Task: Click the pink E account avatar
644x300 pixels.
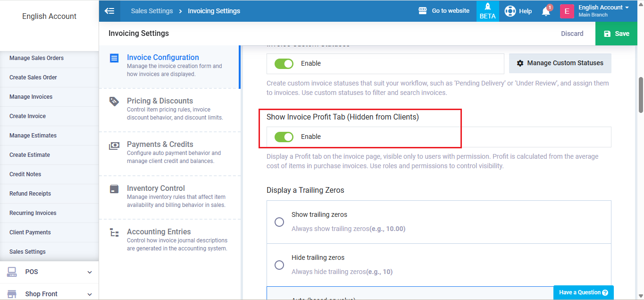Action: (567, 11)
